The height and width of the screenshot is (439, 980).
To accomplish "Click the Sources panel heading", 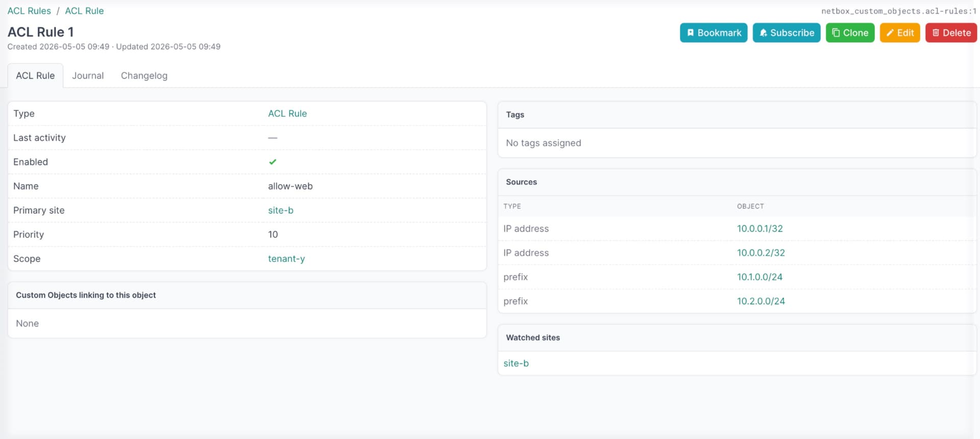I will (x=521, y=182).
